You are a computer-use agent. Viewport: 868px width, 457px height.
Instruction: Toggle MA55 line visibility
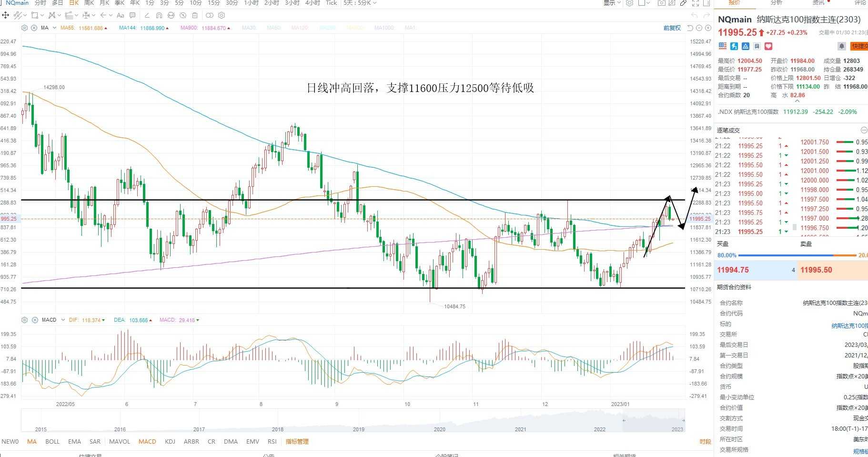tap(84, 28)
